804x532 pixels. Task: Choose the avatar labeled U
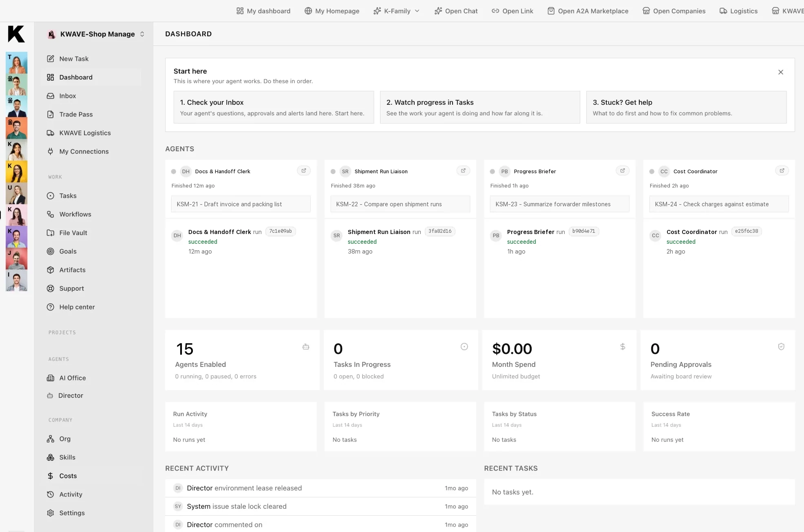pyautogui.click(x=17, y=193)
